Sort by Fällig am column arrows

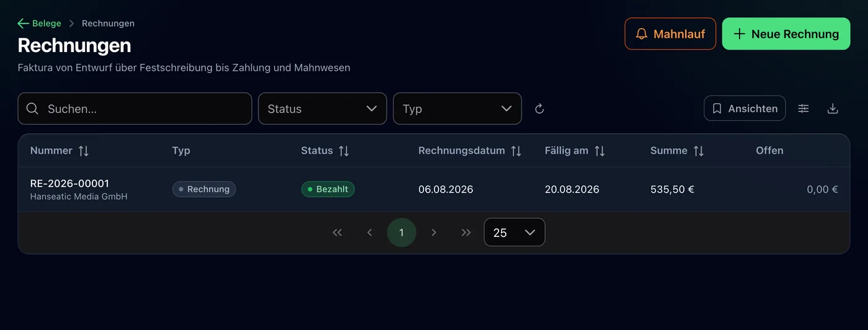click(x=600, y=151)
